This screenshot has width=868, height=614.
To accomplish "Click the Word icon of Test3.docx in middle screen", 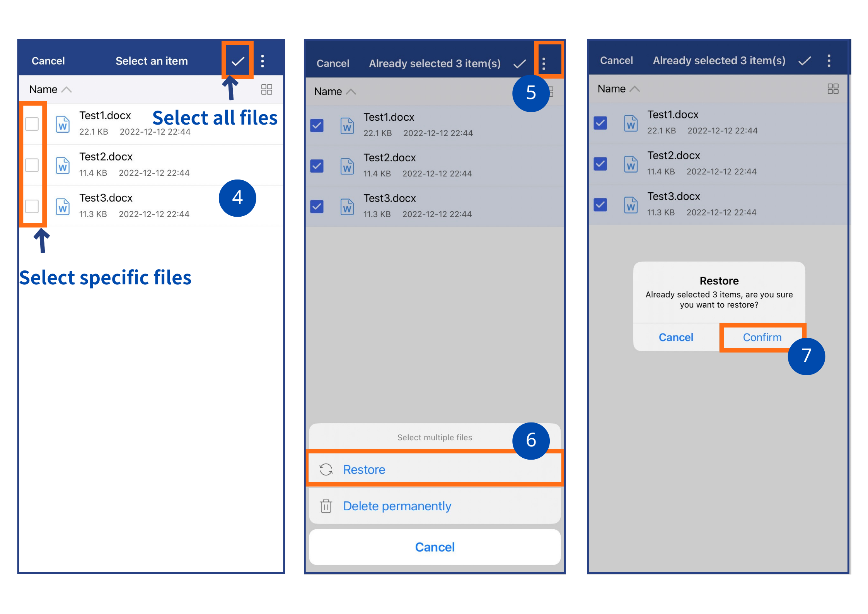I will [347, 207].
